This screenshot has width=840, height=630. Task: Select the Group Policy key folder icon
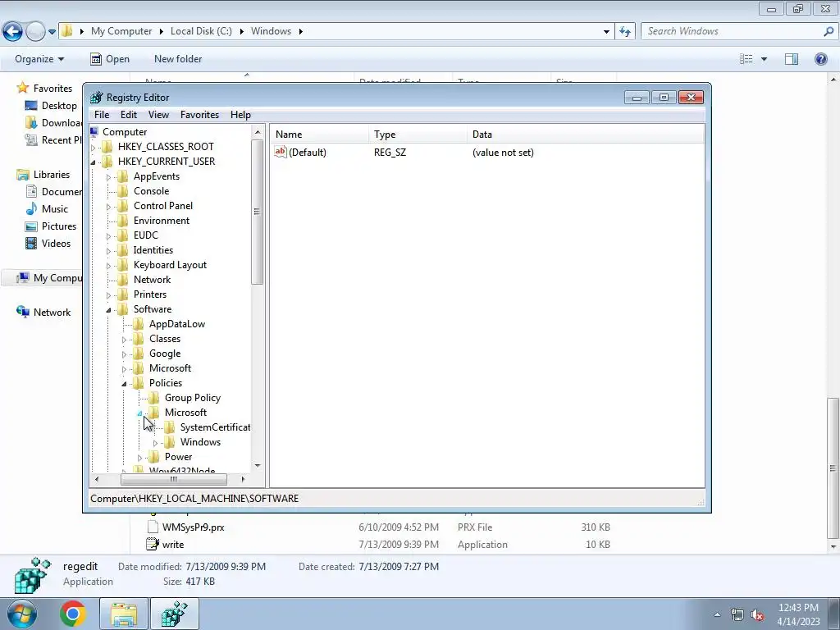(x=154, y=398)
